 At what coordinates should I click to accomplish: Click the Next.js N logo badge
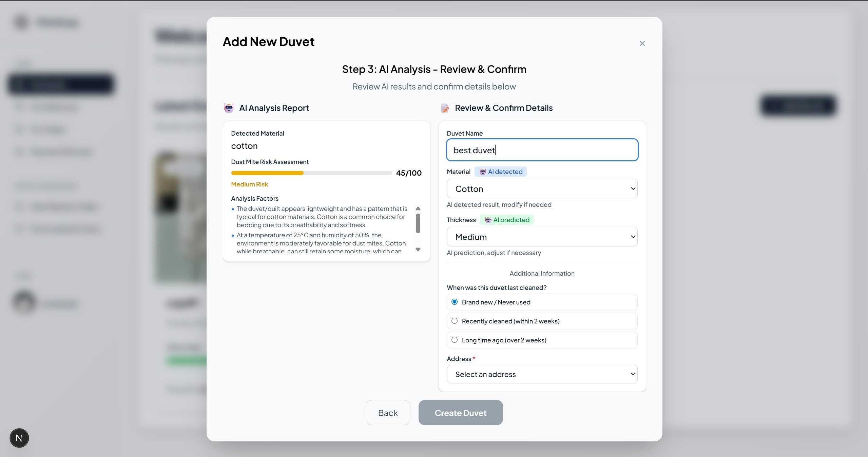tap(19, 438)
